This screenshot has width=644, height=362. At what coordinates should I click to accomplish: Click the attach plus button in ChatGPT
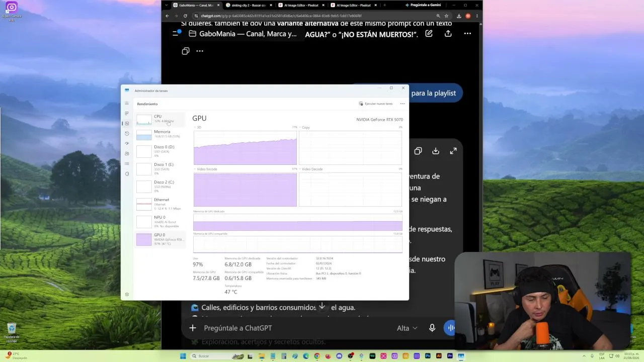[x=193, y=328]
